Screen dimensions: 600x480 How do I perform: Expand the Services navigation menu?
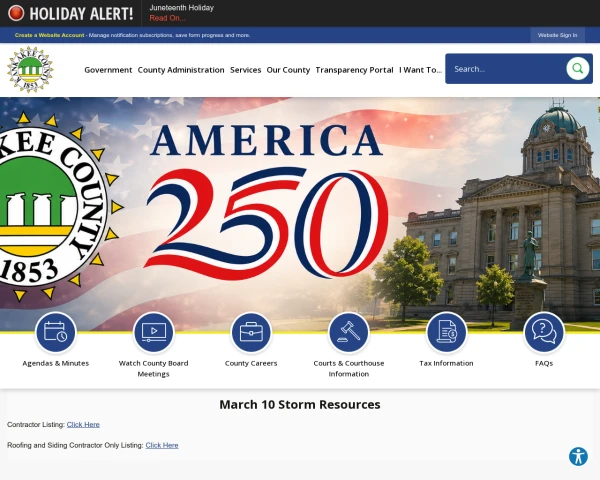pyautogui.click(x=246, y=70)
